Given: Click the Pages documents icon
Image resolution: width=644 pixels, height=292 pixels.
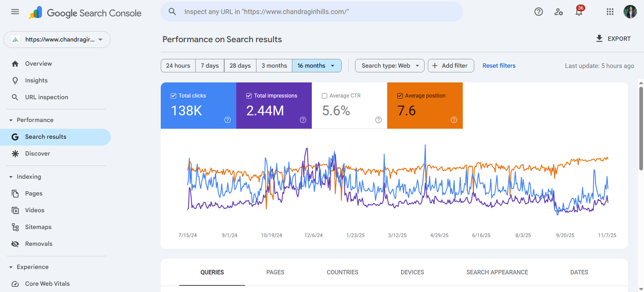Looking at the screenshot, I should click(15, 194).
